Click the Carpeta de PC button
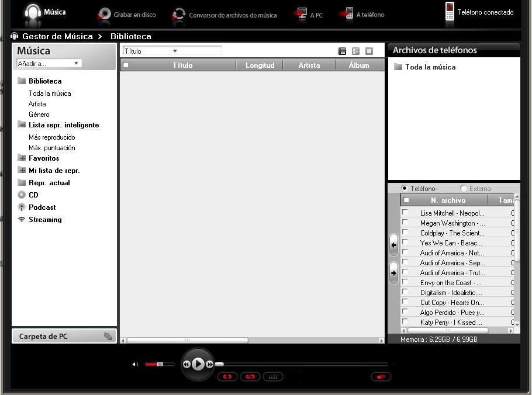This screenshot has width=532, height=395. pyautogui.click(x=64, y=336)
